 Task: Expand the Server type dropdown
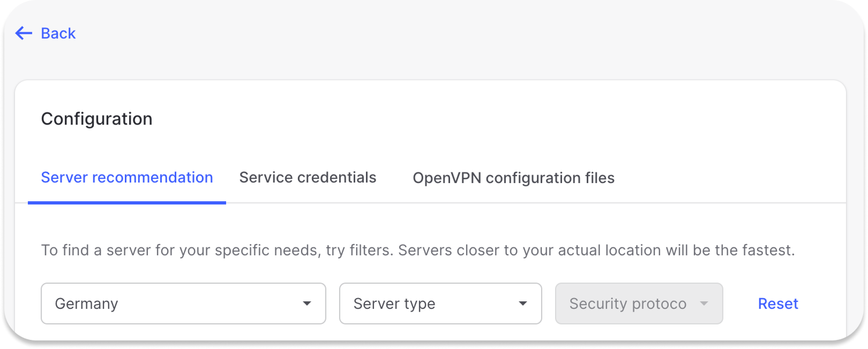440,303
